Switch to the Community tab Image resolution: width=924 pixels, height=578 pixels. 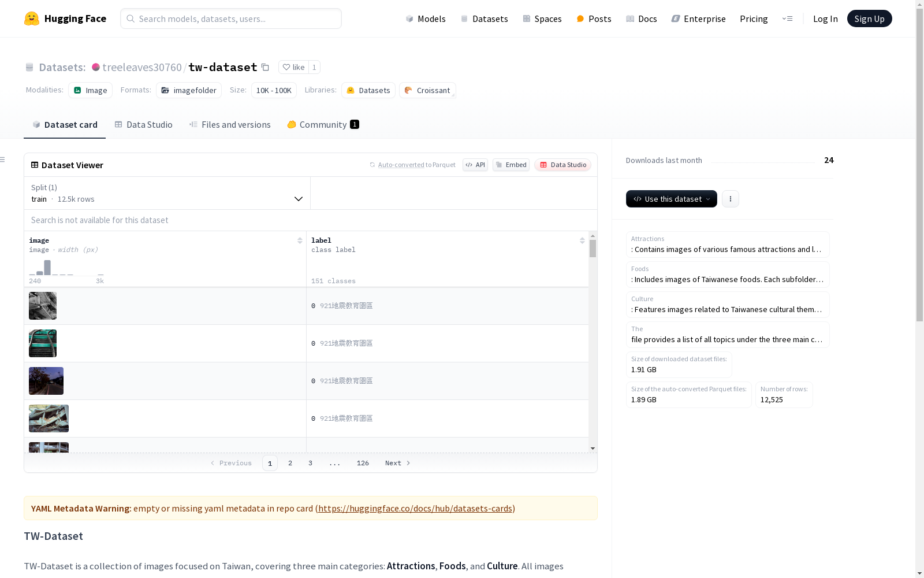click(x=323, y=124)
